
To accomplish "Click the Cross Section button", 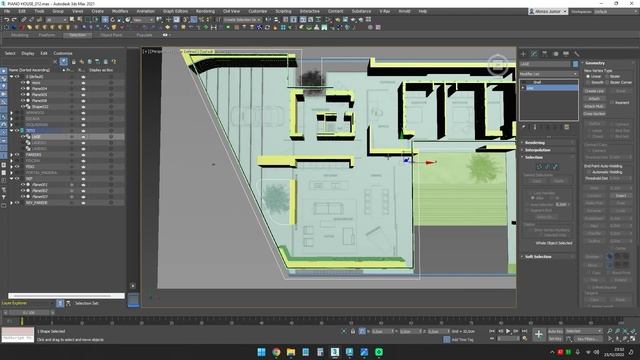I will (594, 113).
